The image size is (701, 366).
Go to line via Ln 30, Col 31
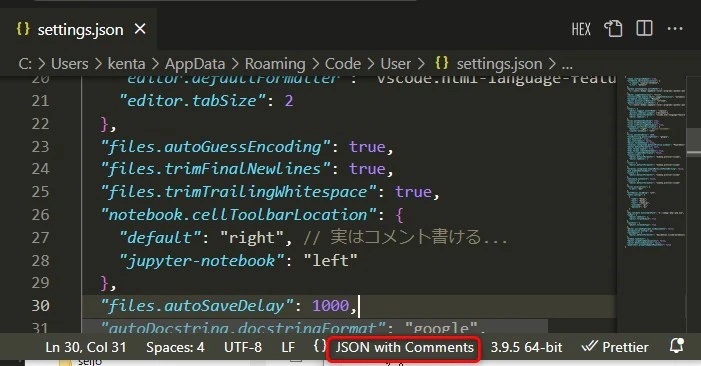pos(86,347)
